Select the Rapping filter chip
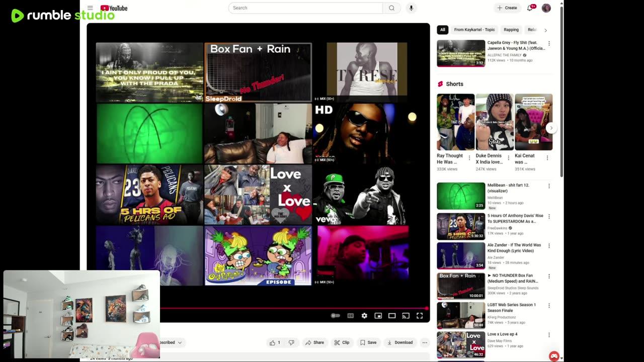Viewport: 644px width, 362px height. (511, 30)
